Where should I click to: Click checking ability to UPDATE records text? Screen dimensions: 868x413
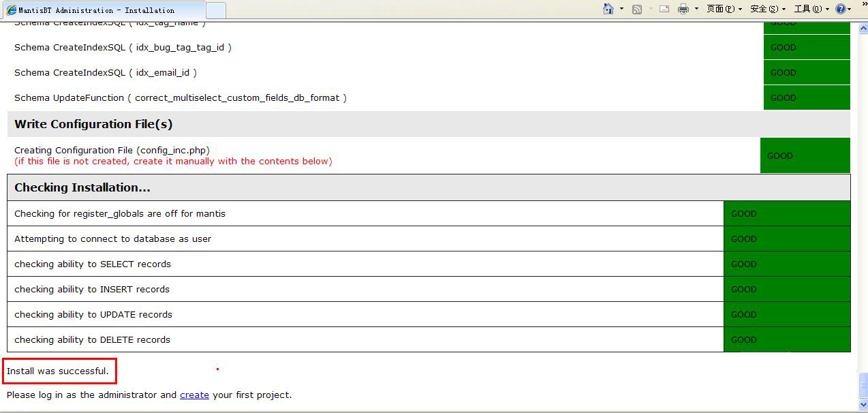click(x=93, y=314)
